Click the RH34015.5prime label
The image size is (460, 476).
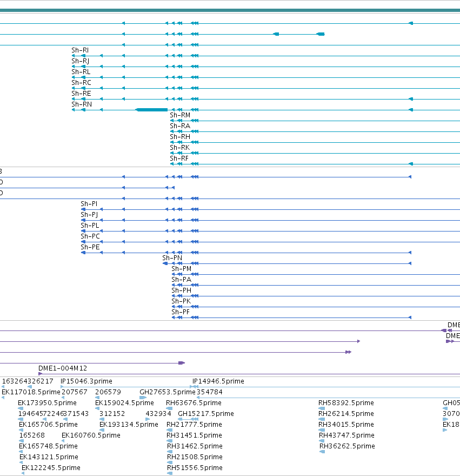pos(346,425)
